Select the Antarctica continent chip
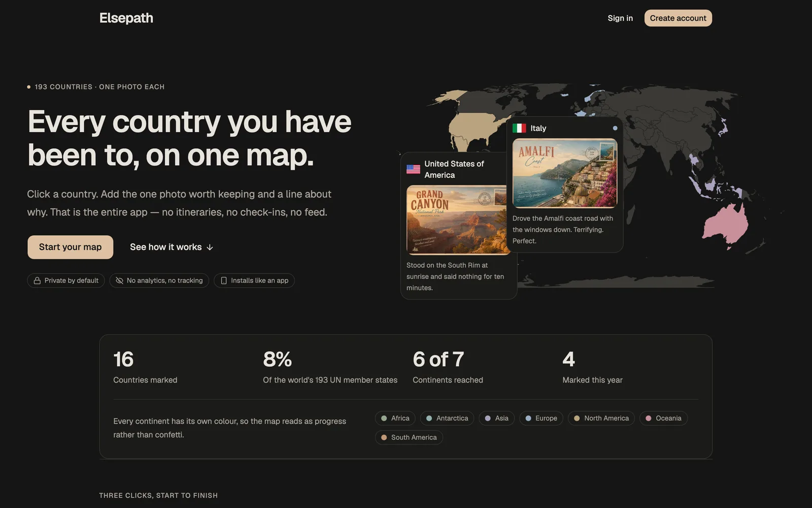The image size is (812, 508). (447, 418)
